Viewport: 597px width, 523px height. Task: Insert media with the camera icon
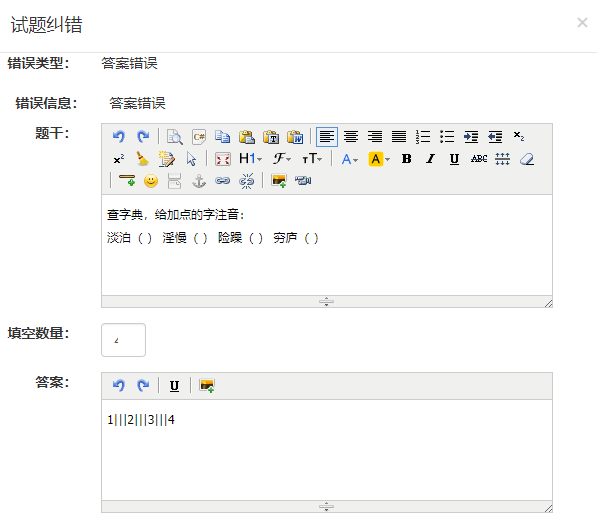[x=303, y=181]
